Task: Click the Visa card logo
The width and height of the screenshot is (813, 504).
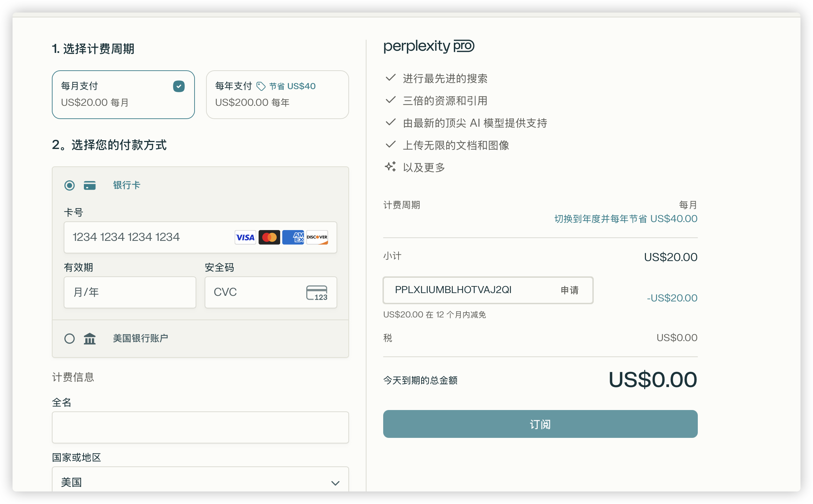Action: point(245,237)
